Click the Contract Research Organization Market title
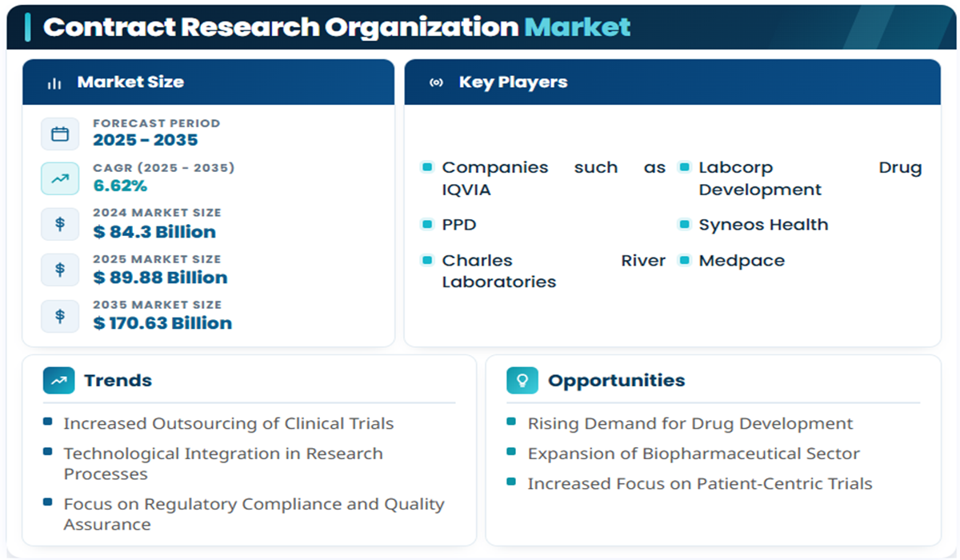The image size is (960, 560). pyautogui.click(x=337, y=26)
